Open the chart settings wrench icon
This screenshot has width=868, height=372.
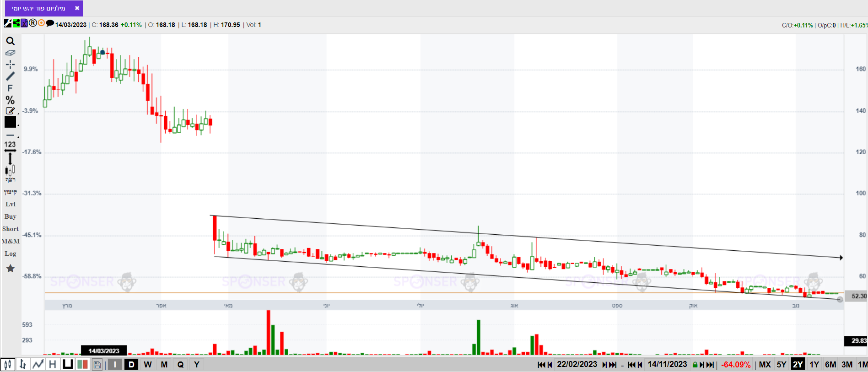pos(8,23)
